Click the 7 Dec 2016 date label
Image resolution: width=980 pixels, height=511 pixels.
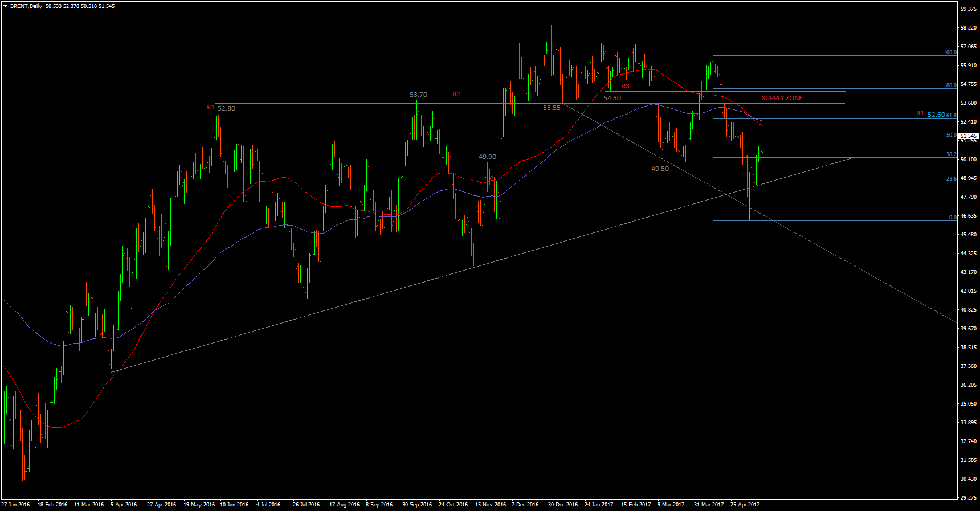[525, 505]
